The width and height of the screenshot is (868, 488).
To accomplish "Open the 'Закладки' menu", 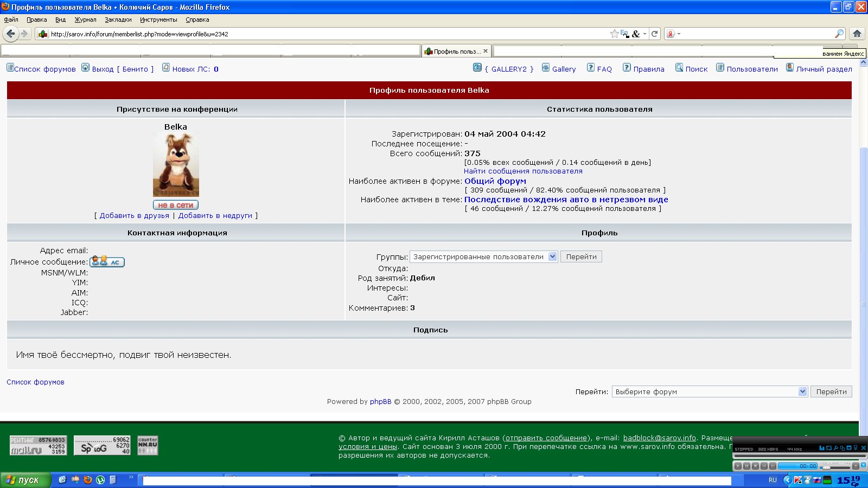I will point(118,20).
